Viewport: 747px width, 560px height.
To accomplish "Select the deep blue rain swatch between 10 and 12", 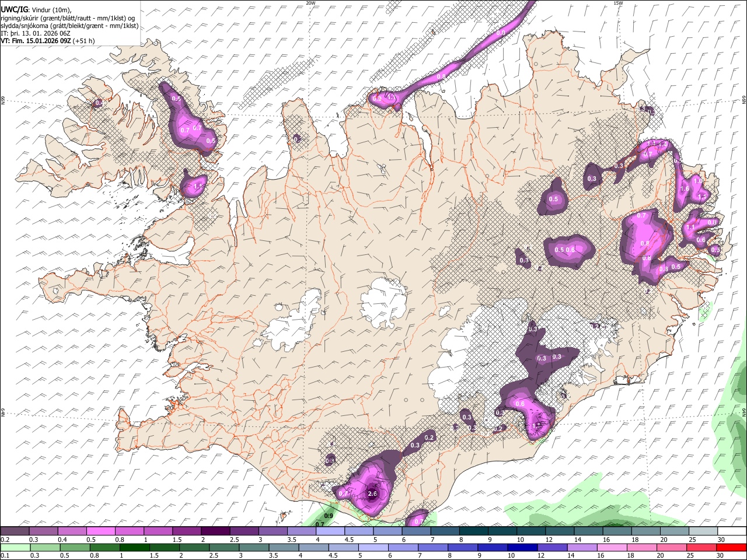I will (x=522, y=548).
